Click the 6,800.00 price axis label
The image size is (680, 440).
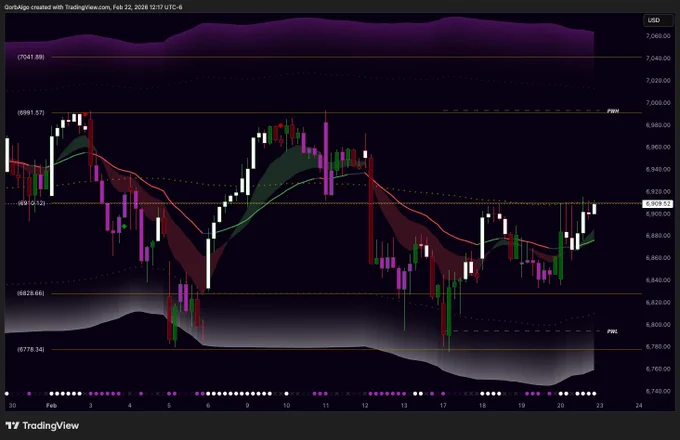(658, 324)
